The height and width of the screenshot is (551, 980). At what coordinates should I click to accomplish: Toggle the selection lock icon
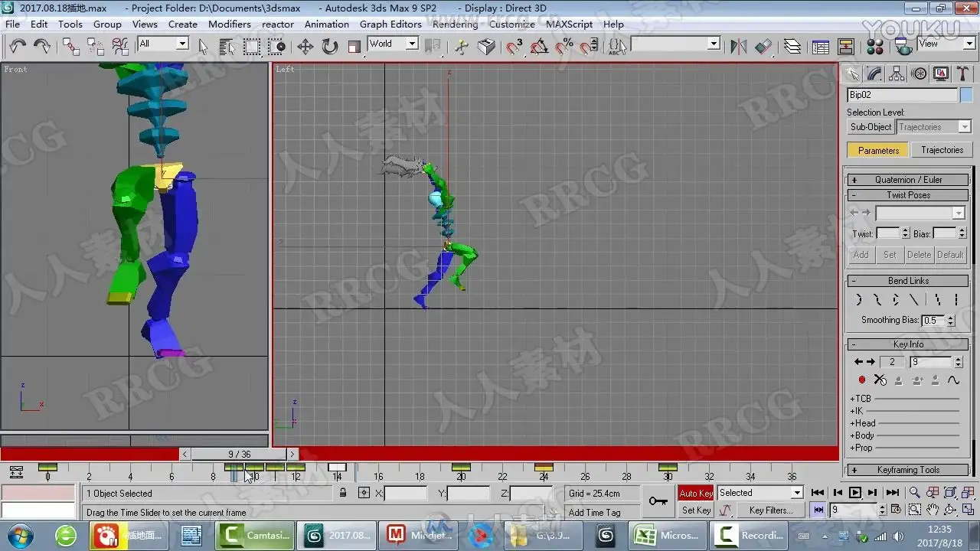coord(343,494)
